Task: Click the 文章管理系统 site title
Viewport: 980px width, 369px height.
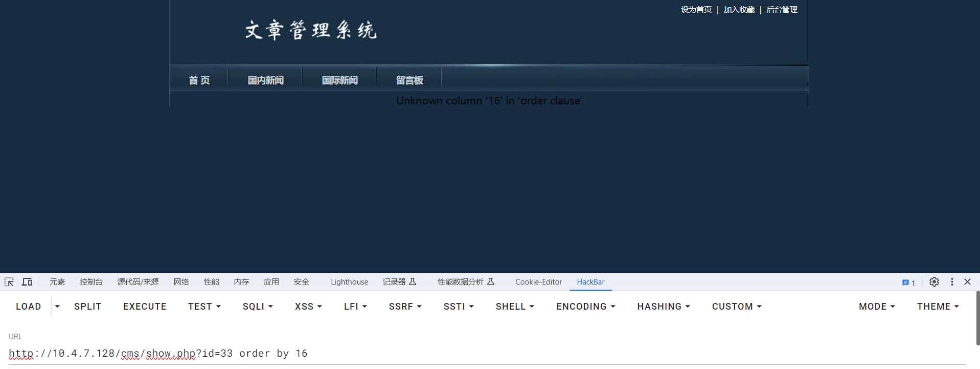Action: pos(311,30)
